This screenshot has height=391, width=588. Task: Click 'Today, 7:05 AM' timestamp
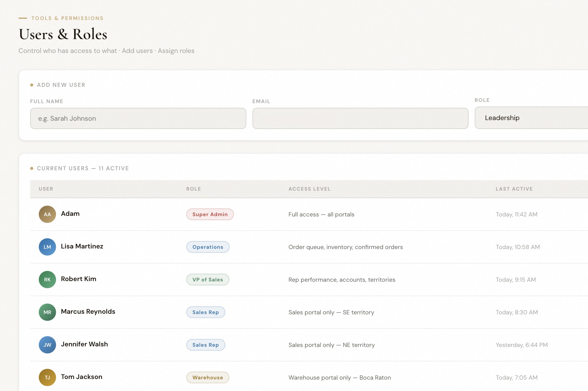tap(517, 377)
